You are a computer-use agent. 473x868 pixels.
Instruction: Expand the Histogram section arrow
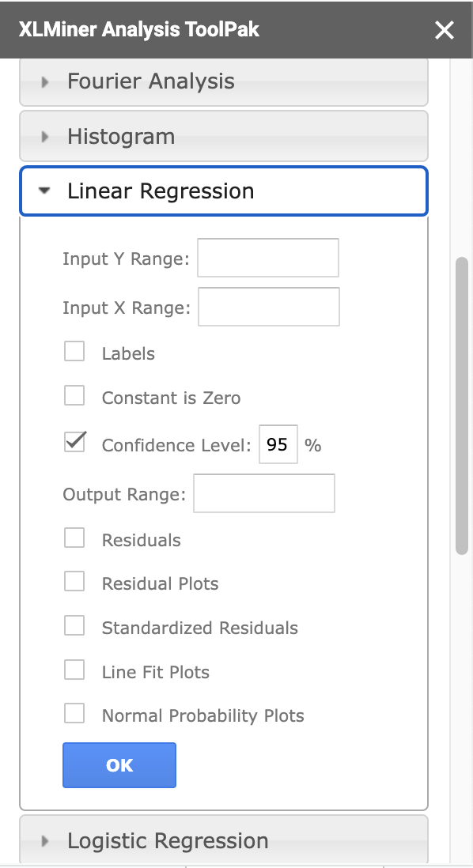(45, 136)
